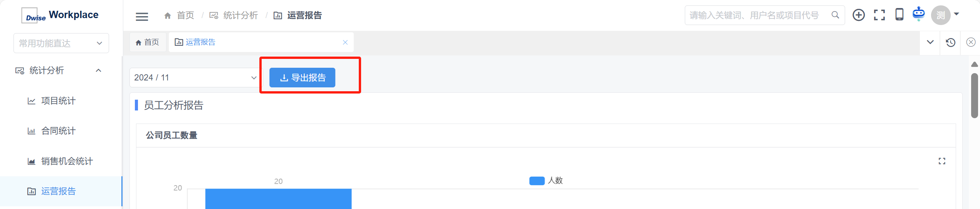Open 项目统计 in the sidebar
980x209 pixels.
point(58,101)
